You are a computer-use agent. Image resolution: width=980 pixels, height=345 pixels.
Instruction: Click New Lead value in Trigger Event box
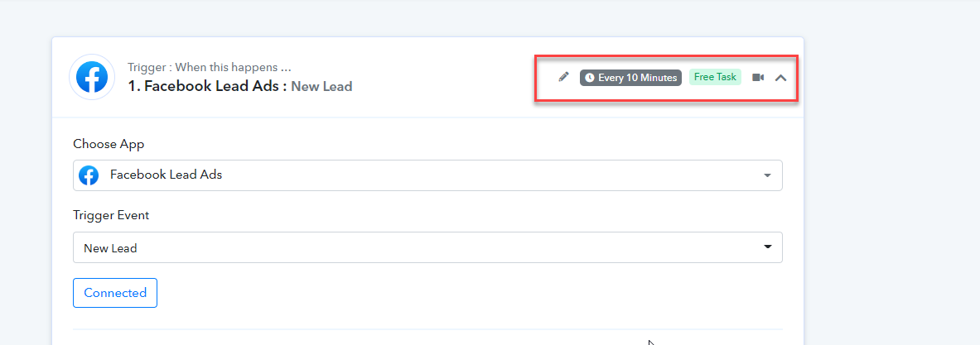point(111,248)
